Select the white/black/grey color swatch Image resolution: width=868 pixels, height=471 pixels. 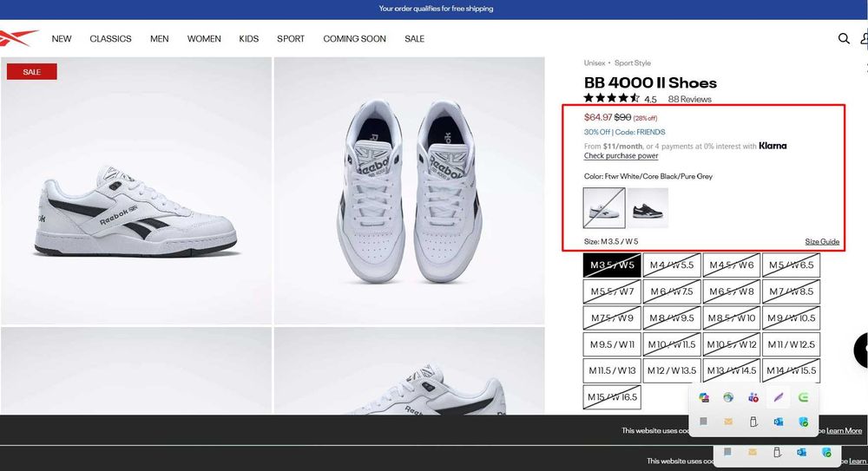pyautogui.click(x=604, y=208)
